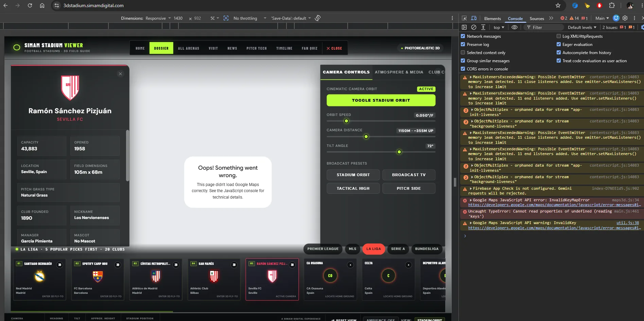Image resolution: width=644 pixels, height=321 pixels.
Task: Open the main.js:461 source link
Action: (626, 211)
